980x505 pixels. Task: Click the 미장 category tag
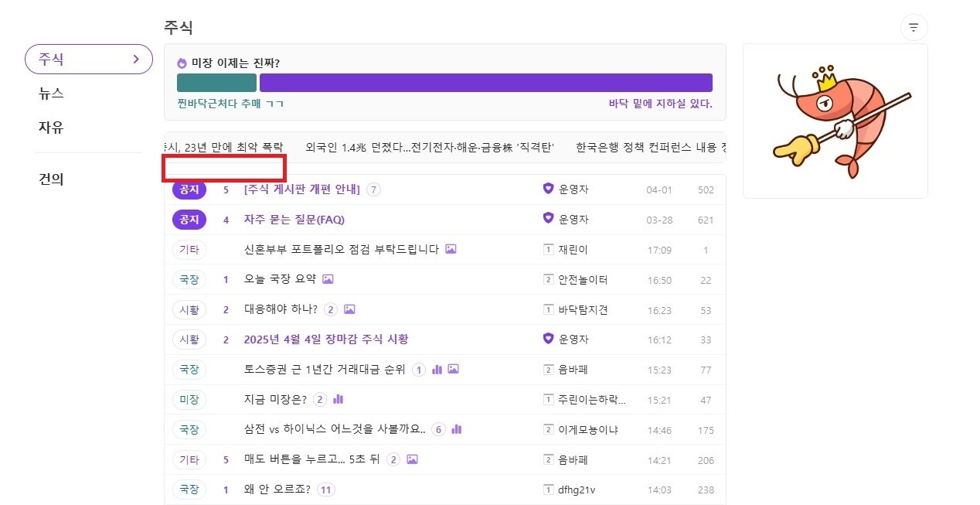coord(189,399)
